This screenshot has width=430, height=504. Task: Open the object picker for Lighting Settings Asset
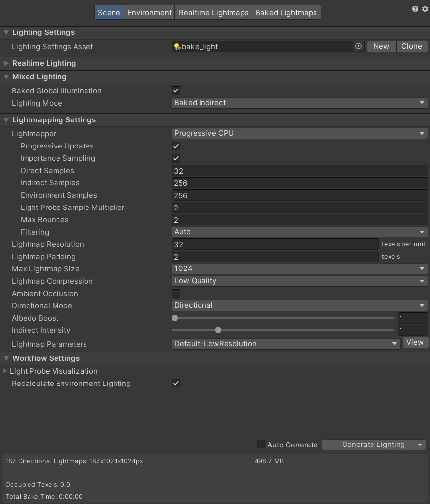(x=358, y=46)
